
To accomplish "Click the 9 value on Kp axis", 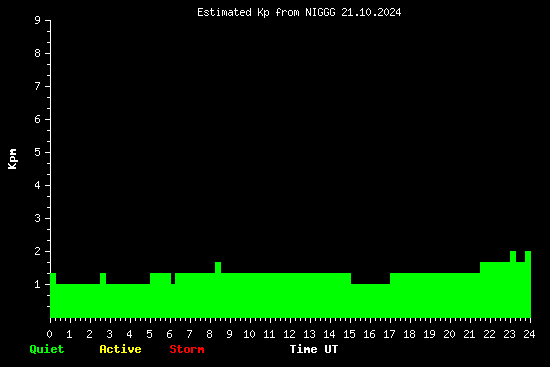I will coord(38,20).
